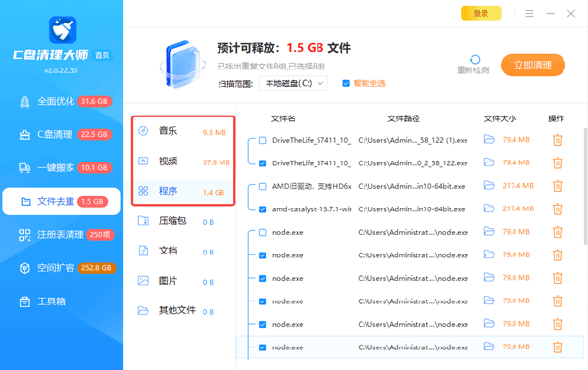Click the 图片 picture icon
Viewport: 588px width, 370px height.
point(143,281)
